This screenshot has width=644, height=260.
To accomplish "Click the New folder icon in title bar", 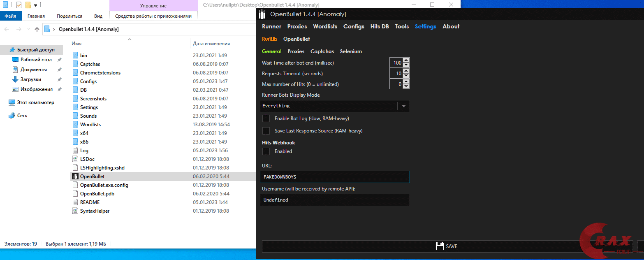I will pos(28,5).
